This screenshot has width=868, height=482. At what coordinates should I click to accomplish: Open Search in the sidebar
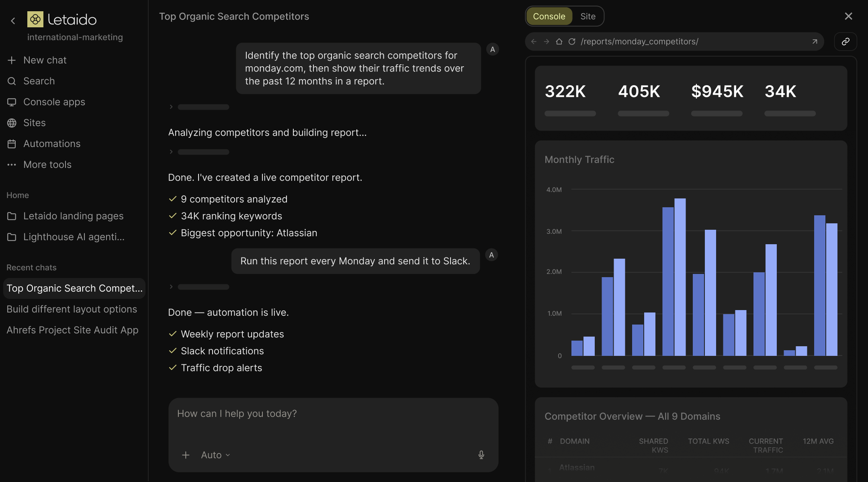tap(31, 81)
